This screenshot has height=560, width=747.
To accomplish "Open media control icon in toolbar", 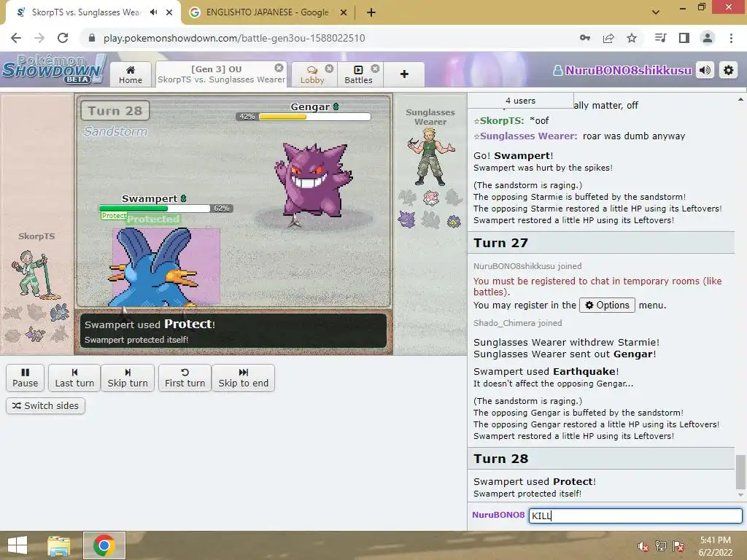I will (660, 38).
